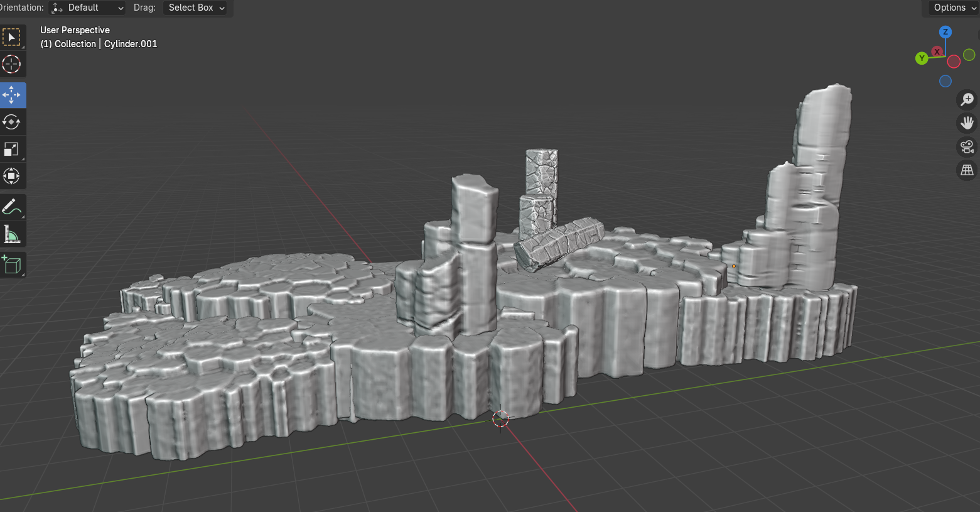Expand the Options dropdown

(954, 8)
